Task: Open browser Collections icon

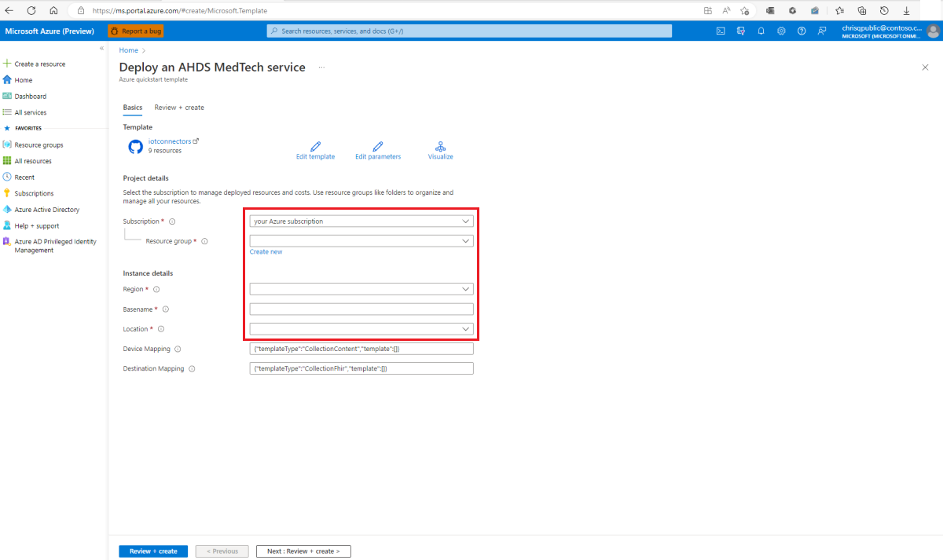Action: click(x=862, y=10)
